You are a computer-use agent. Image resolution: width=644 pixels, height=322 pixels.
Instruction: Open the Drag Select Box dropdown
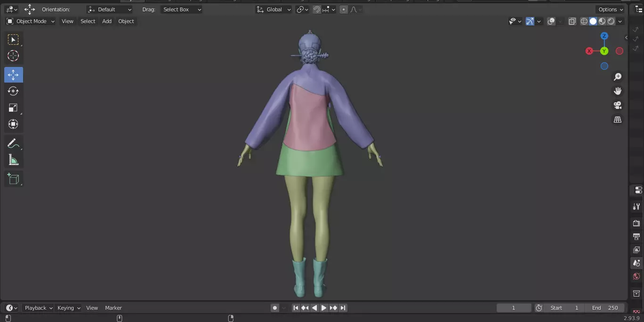point(182,9)
